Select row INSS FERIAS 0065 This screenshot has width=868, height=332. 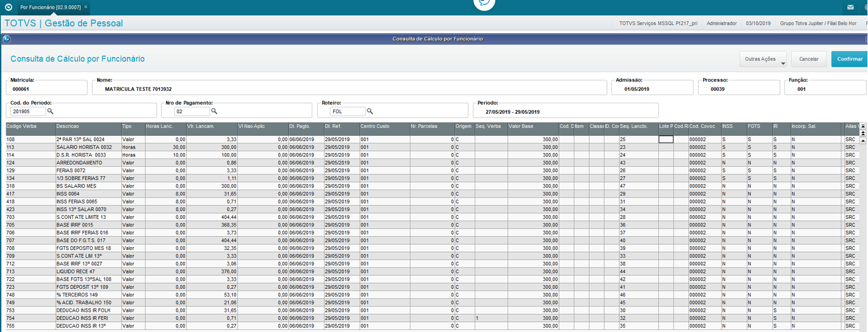pos(432,201)
